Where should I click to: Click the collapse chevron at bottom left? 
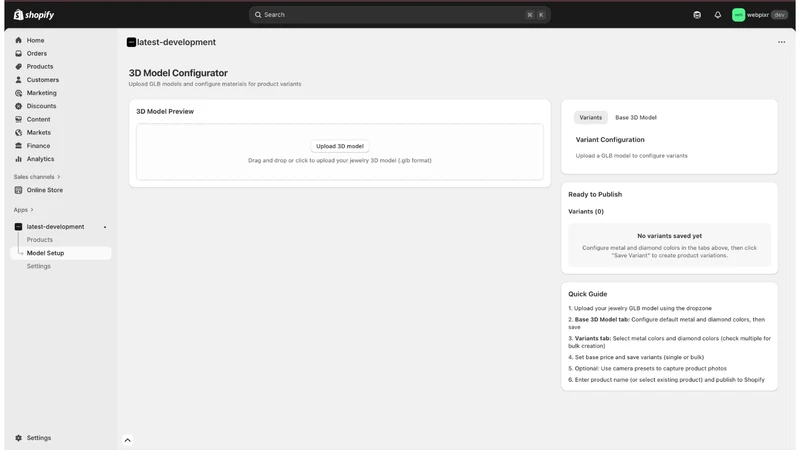pyautogui.click(x=128, y=440)
